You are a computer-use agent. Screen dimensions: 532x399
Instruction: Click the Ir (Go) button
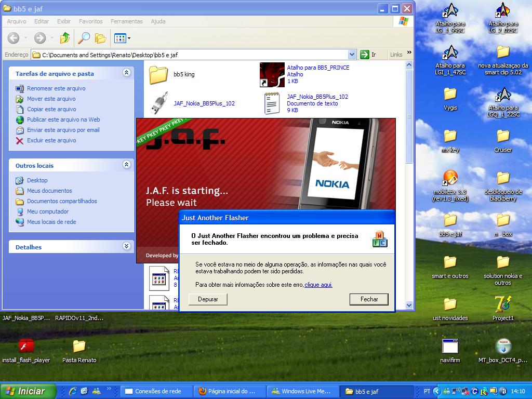coord(368,55)
